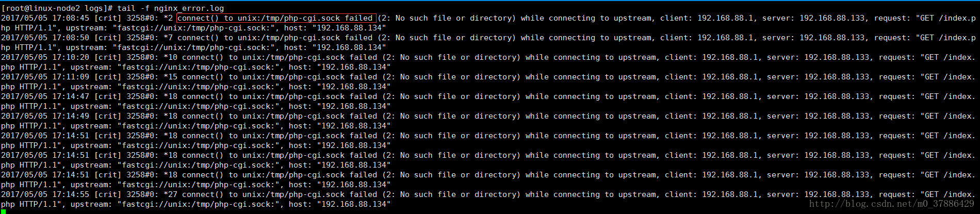Click the 17:14:49 log timestamp

tap(71, 116)
